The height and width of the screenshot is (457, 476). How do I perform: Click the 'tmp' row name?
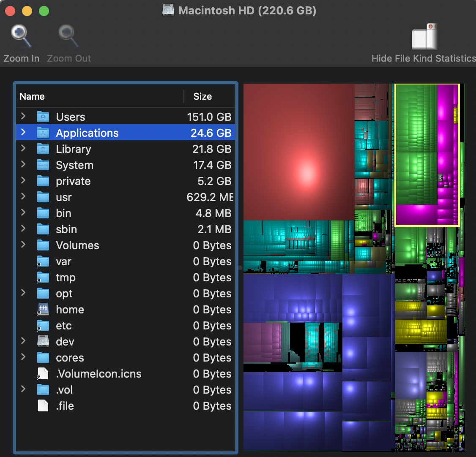tap(66, 278)
